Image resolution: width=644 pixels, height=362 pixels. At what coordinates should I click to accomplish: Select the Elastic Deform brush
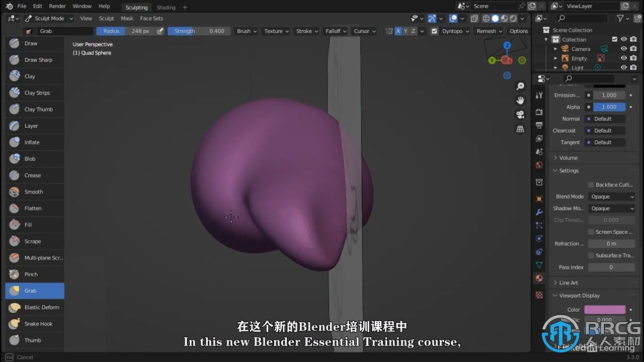[35, 307]
